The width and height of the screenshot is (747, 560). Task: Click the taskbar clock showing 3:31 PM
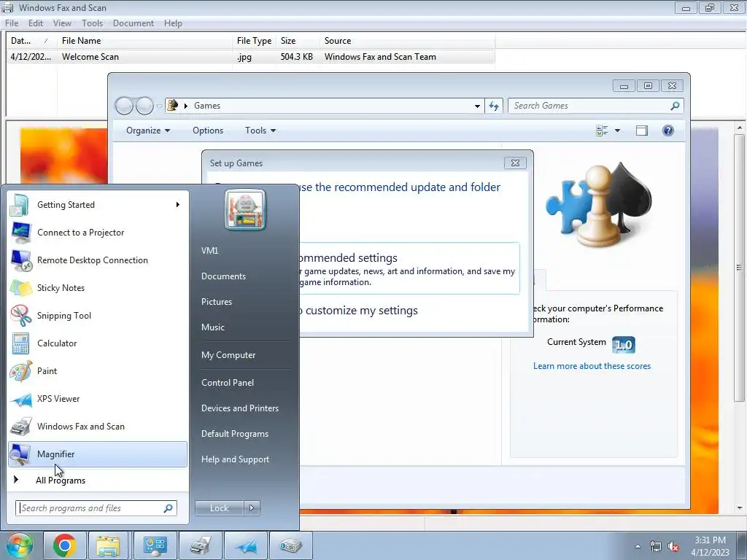pyautogui.click(x=710, y=546)
